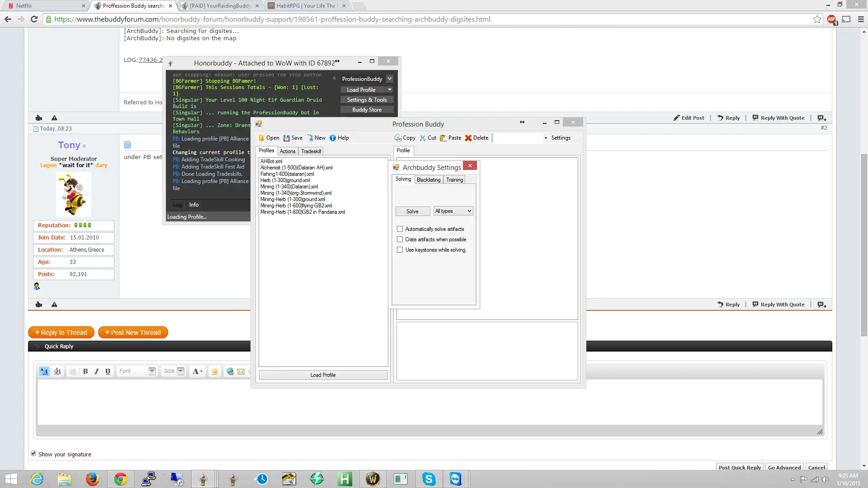The image size is (868, 488).
Task: Select Mining (1-340)(Dalaran).xml profile
Action: (x=289, y=187)
